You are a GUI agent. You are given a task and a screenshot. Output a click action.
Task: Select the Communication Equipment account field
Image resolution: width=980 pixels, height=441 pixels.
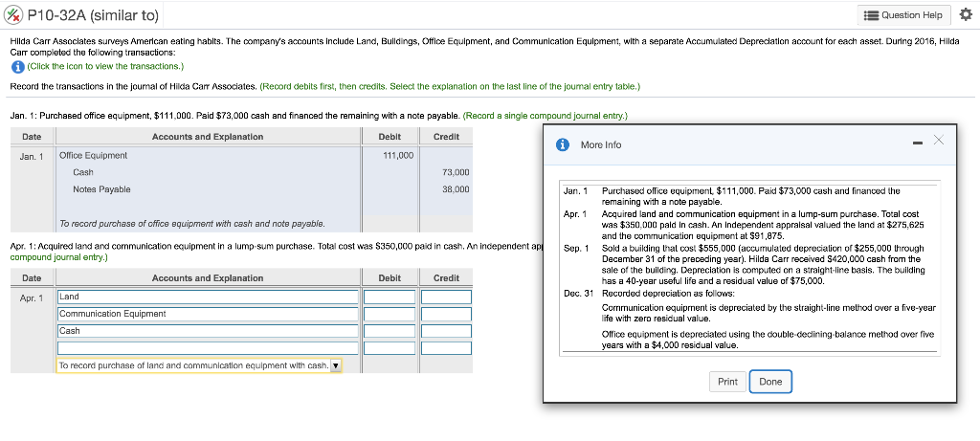point(208,314)
